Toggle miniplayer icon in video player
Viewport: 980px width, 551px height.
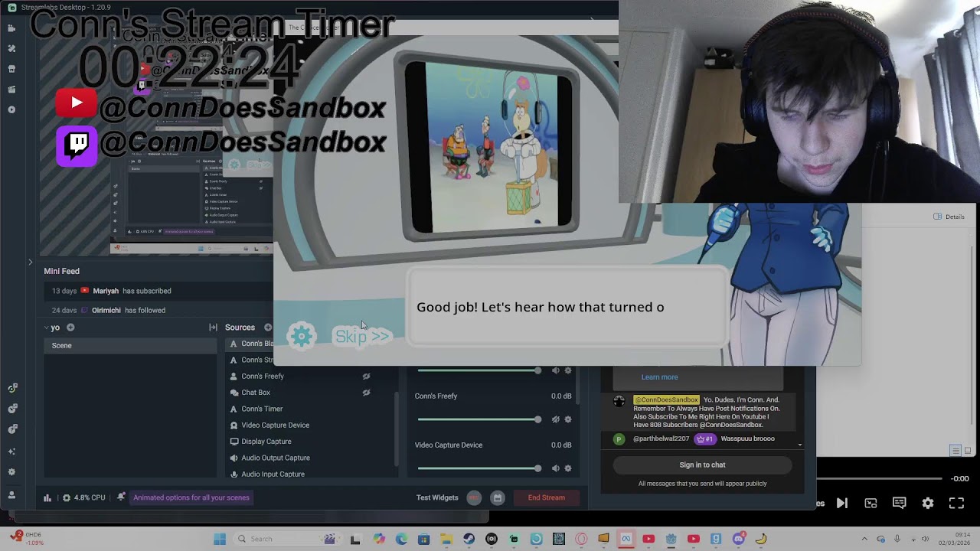[871, 503]
